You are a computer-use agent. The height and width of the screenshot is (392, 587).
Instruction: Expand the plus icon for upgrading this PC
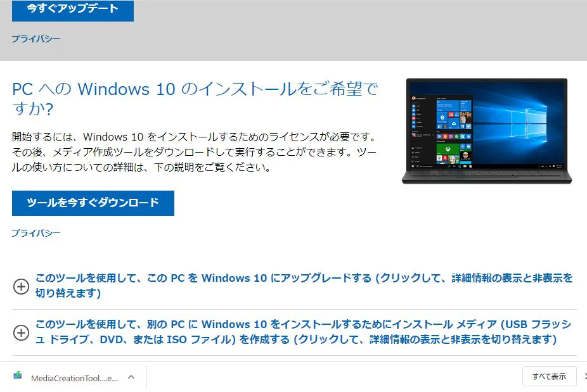tap(21, 286)
